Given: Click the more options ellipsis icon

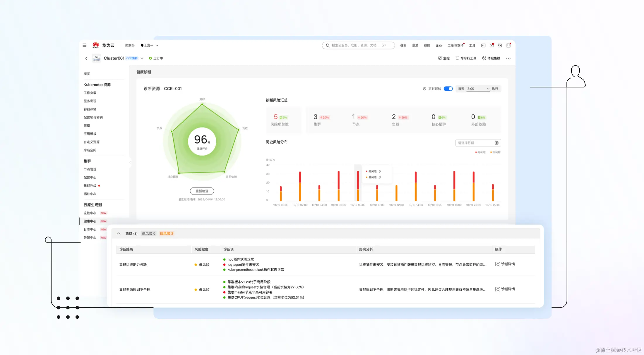Looking at the screenshot, I should click(508, 58).
